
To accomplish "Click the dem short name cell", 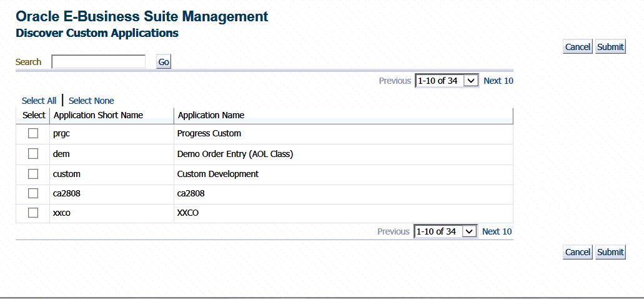I will tap(112, 155).
